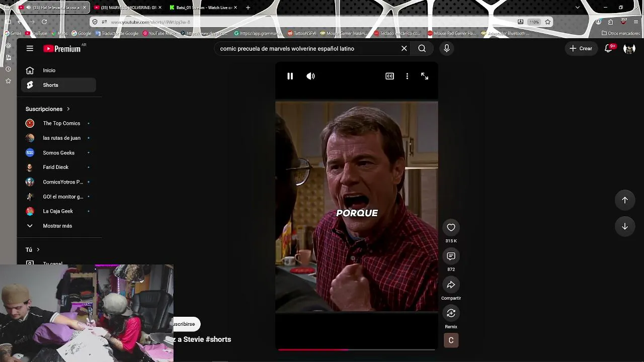Open the browser extensions puzzle icon
Image resolution: width=644 pixels, height=362 pixels.
610,22
